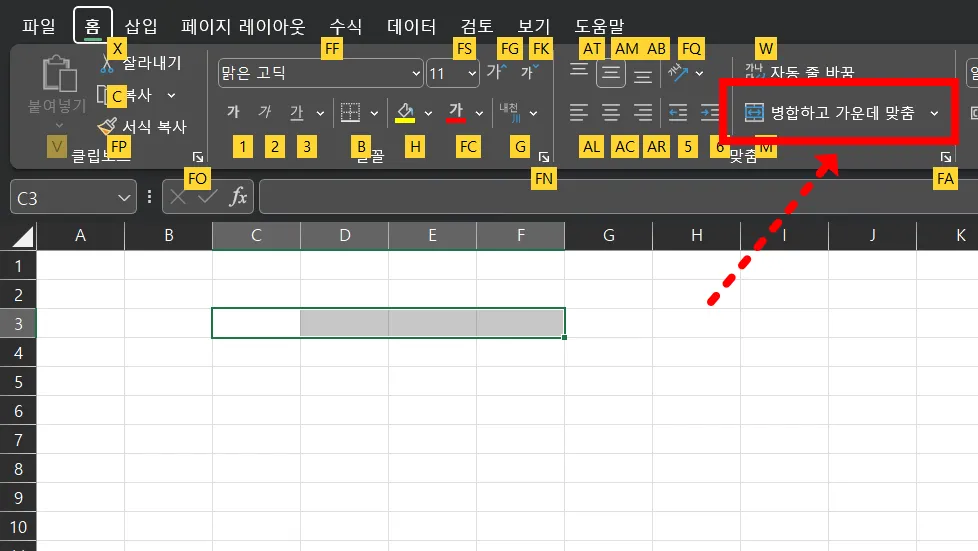Image resolution: width=978 pixels, height=551 pixels.
Task: Open the Paste options arrow under 붙여넣기
Action: (59, 125)
